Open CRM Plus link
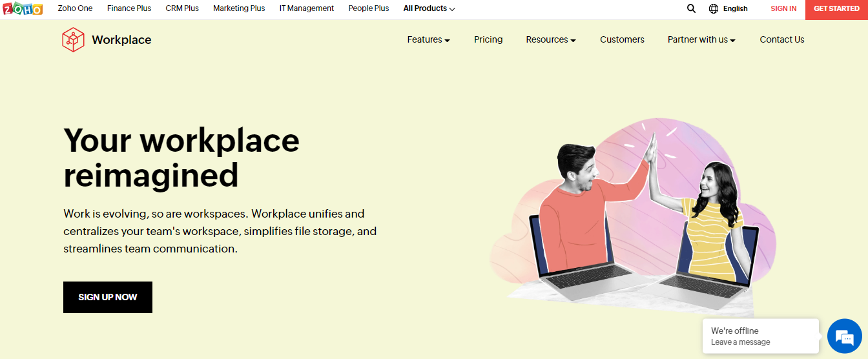 click(182, 8)
